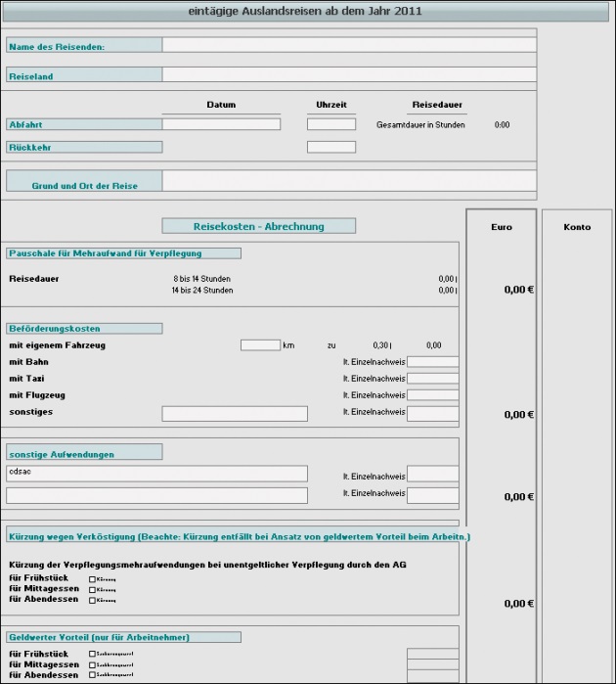Select the empty second sonstige Aufwendungen field
Image resolution: width=616 pixels, height=684 pixels.
coord(156,495)
